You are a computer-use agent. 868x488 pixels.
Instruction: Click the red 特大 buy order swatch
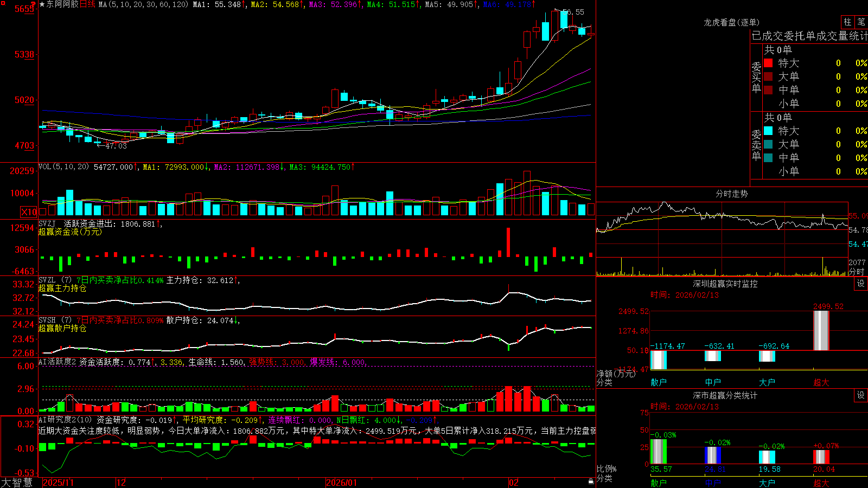click(768, 63)
